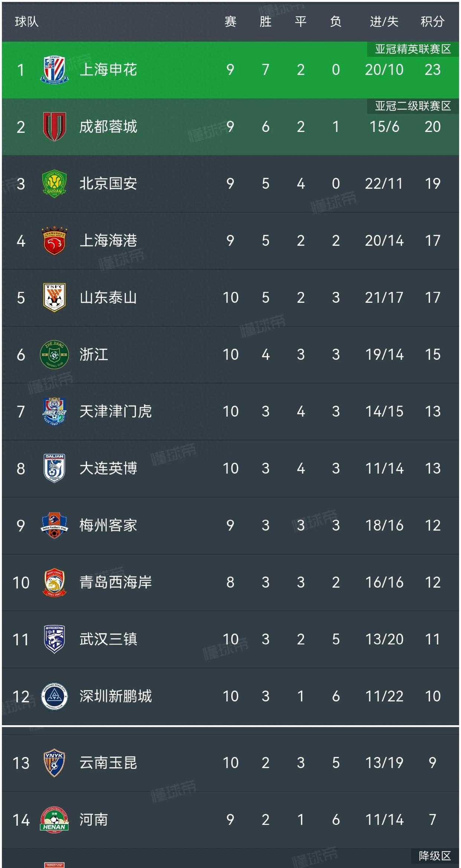Click the Yunnan Yukun YNYK crest
Viewport: 461px width, 868px height.
pyautogui.click(x=54, y=763)
